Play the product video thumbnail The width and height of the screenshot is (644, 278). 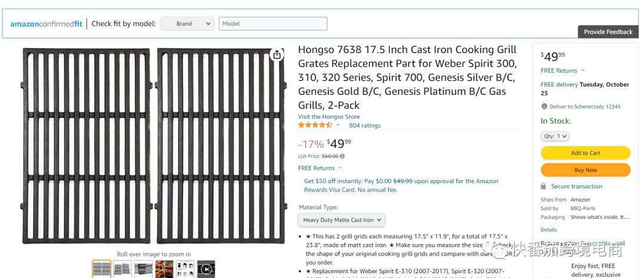[206, 269]
